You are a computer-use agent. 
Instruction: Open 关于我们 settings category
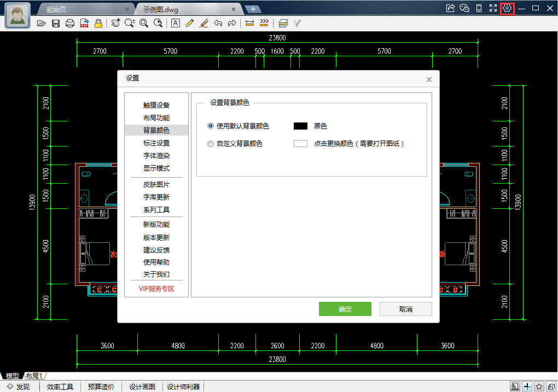point(156,274)
